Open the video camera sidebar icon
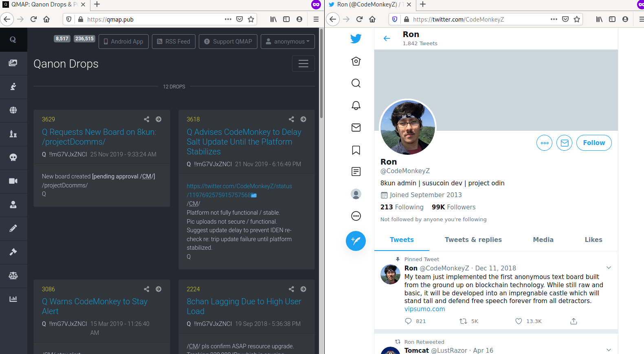The width and height of the screenshot is (644, 354). [13, 181]
